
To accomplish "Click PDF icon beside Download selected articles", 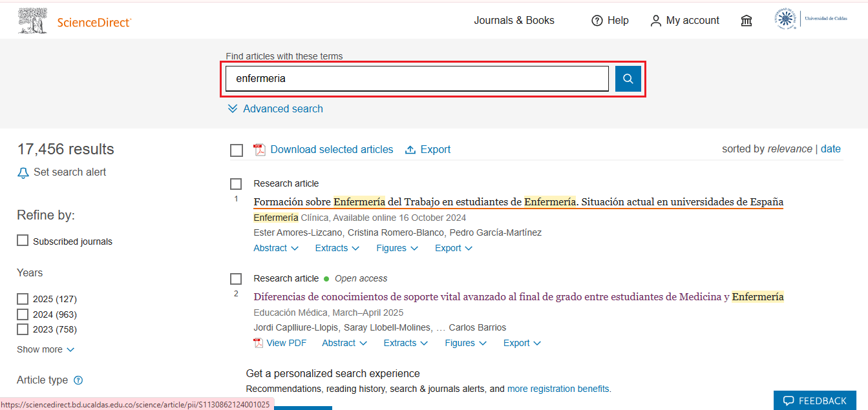I will pos(259,150).
